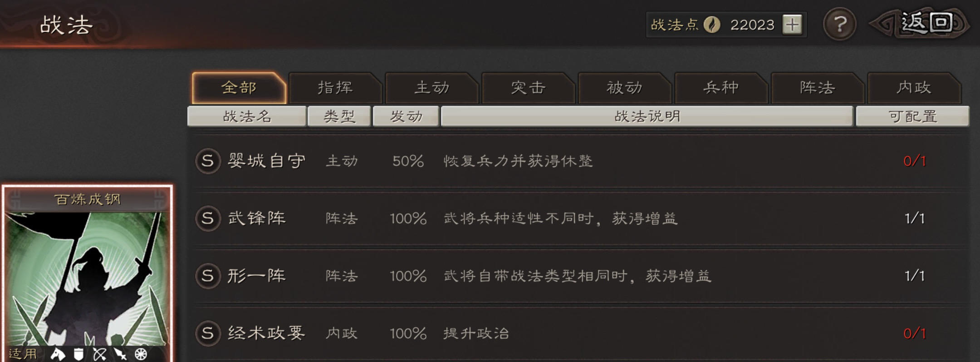
Task: Switch to the 主动 tab
Action: click(x=431, y=88)
